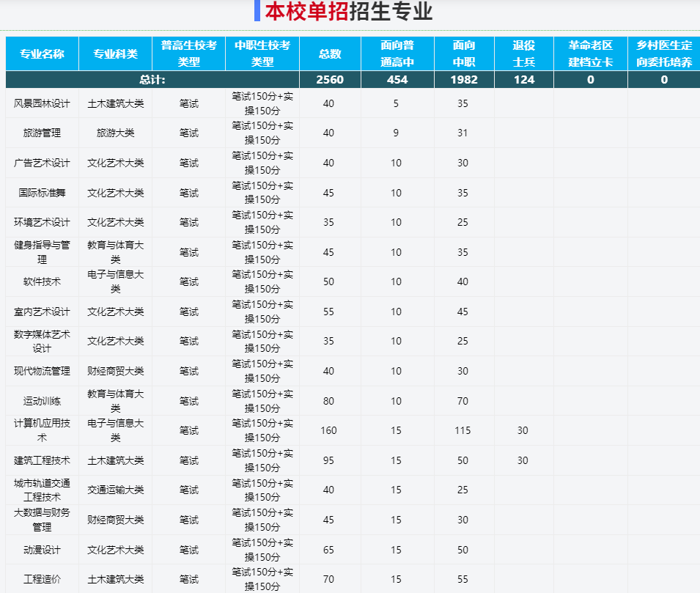Click the 乡村医生定向委托培养 column header
The image size is (700, 593).
(x=664, y=54)
